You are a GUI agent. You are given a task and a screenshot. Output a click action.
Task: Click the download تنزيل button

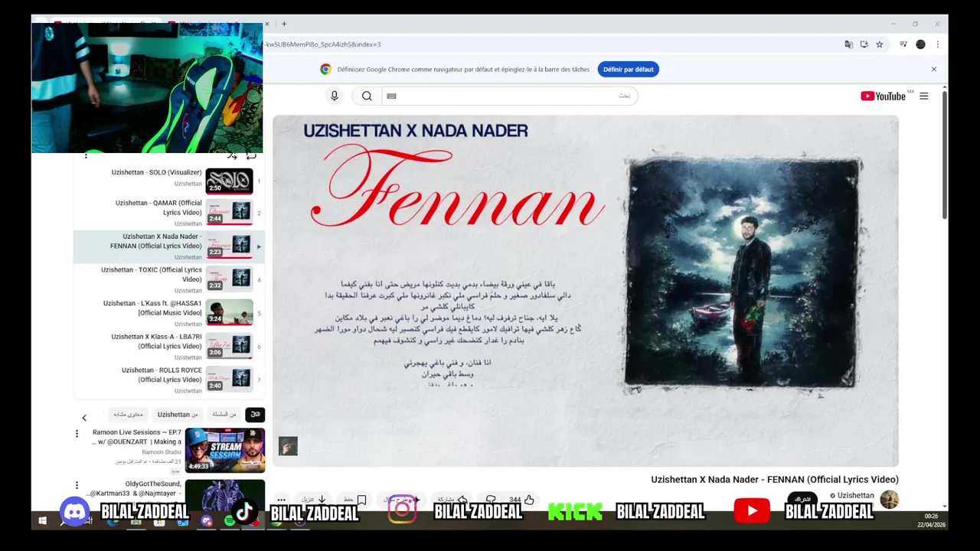pyautogui.click(x=315, y=500)
